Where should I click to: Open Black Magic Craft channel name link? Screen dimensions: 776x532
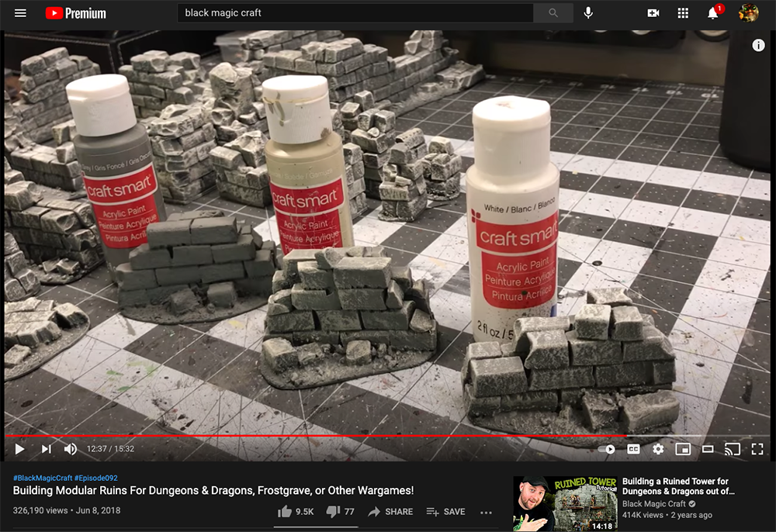(x=653, y=504)
